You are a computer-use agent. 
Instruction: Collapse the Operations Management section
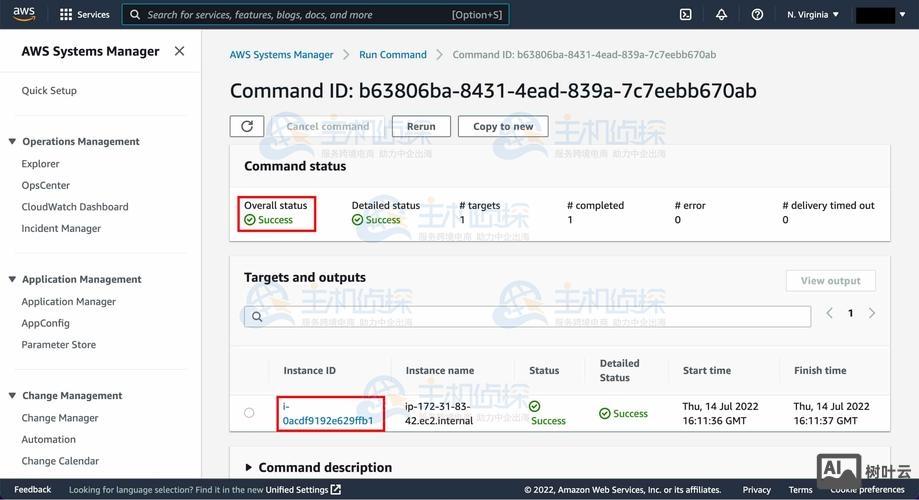tap(12, 141)
